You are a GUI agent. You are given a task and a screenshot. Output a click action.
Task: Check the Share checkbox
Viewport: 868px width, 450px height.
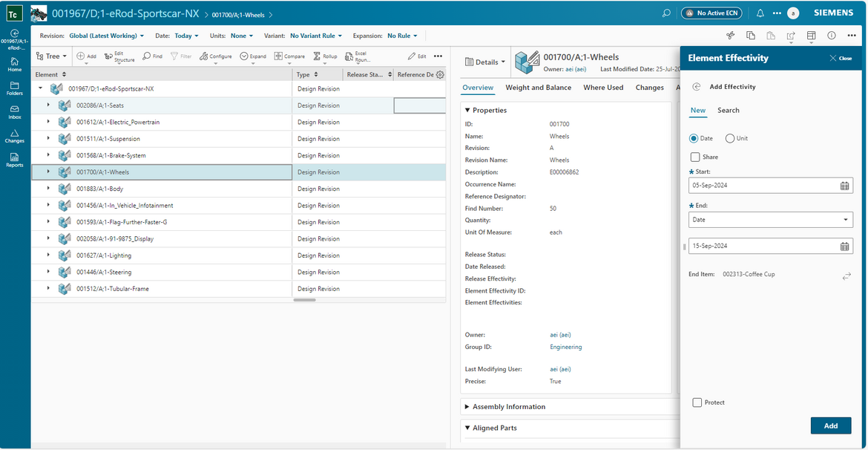point(695,157)
